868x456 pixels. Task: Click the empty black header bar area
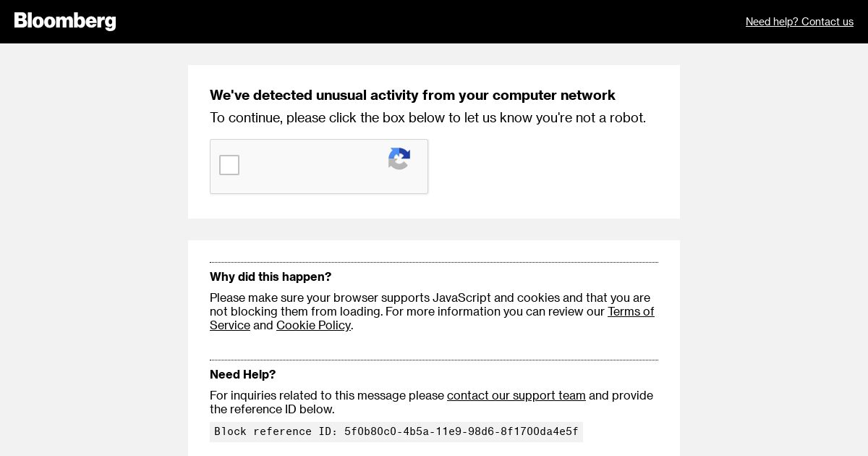(434, 22)
